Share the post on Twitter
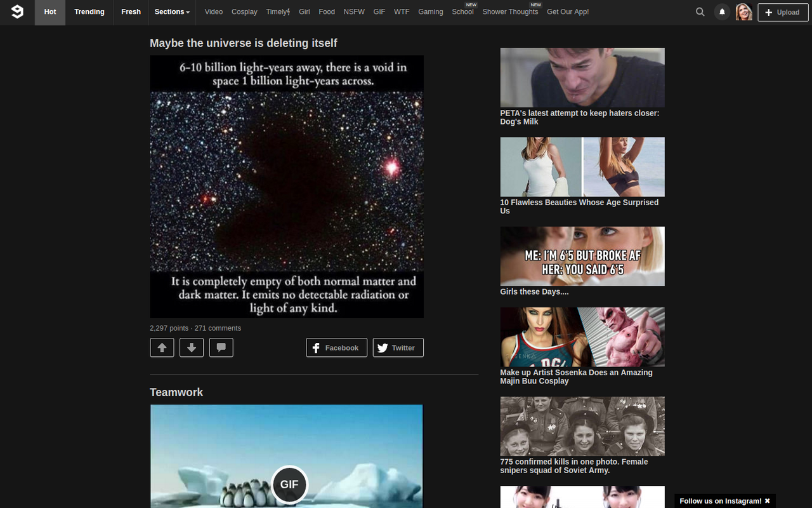The height and width of the screenshot is (508, 812). pos(398,347)
